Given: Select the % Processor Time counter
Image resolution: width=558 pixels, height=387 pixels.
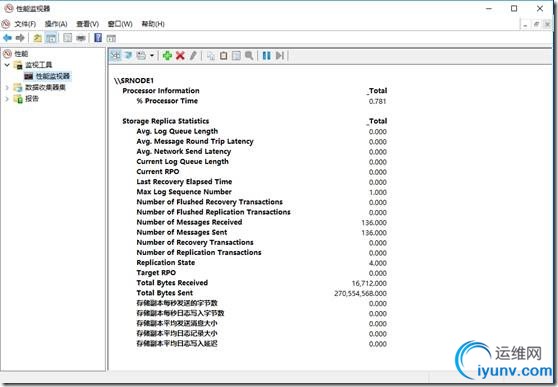Looking at the screenshot, I should [167, 101].
